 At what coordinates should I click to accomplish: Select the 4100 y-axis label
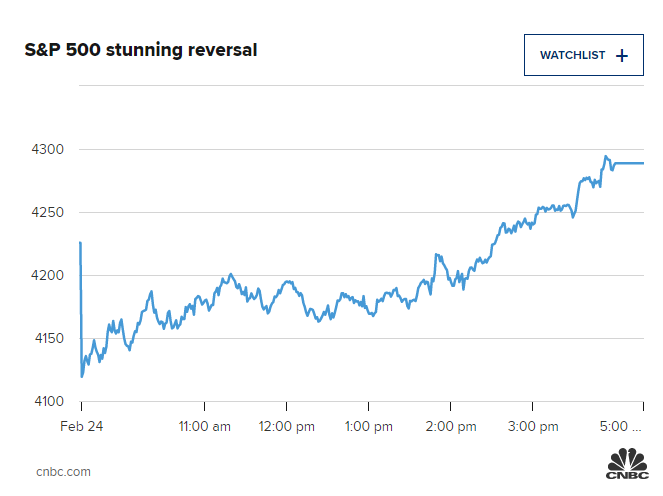point(49,402)
